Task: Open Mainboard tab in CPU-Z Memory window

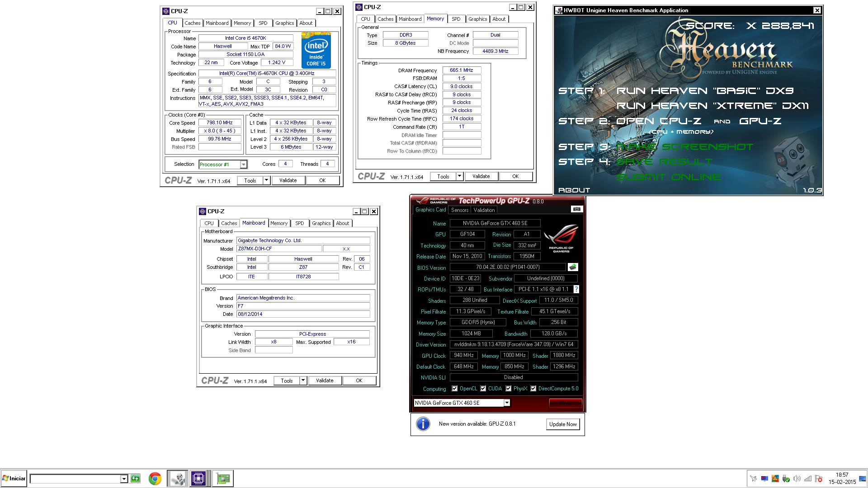Action: pos(410,19)
